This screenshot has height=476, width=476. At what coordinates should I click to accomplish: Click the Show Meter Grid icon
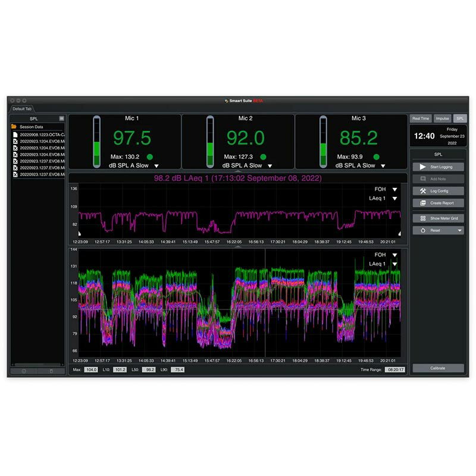423,218
